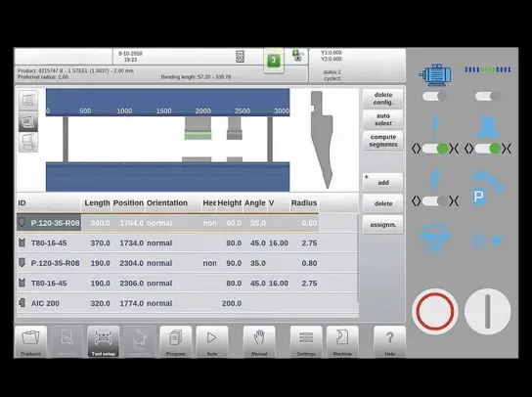Screen dimensions: 532x397
Task: Click the red circle stop button
Action: pyautogui.click(x=435, y=312)
